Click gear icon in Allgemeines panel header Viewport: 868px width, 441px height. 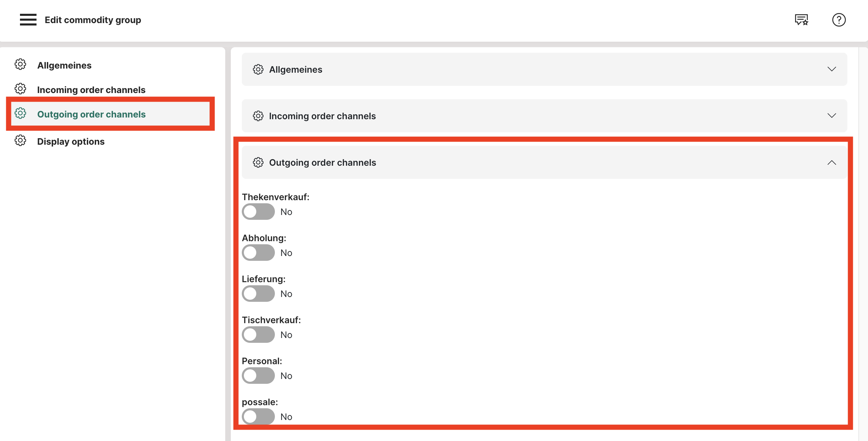pos(258,69)
